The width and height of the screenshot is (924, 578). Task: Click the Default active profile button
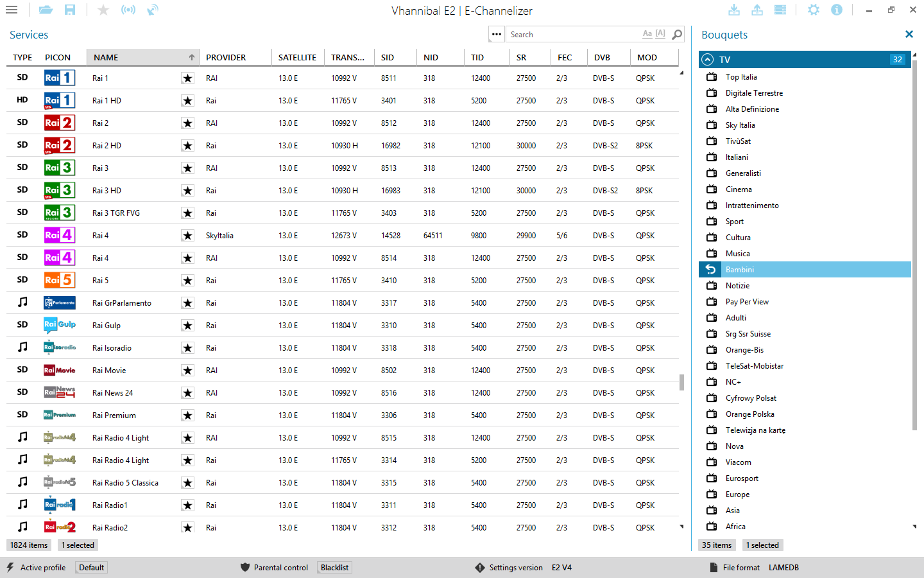91,568
